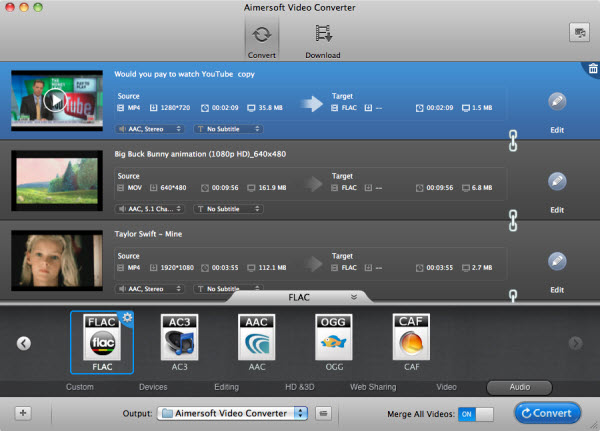This screenshot has height=431, width=600.
Task: Open AAC, Stereo audio dropdown for Taylor Swift
Action: [x=150, y=289]
